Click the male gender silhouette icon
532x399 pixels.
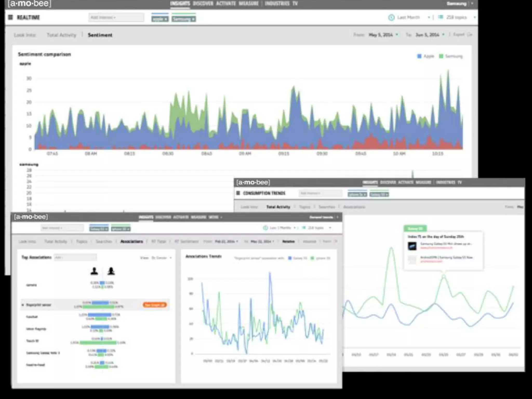pos(94,271)
